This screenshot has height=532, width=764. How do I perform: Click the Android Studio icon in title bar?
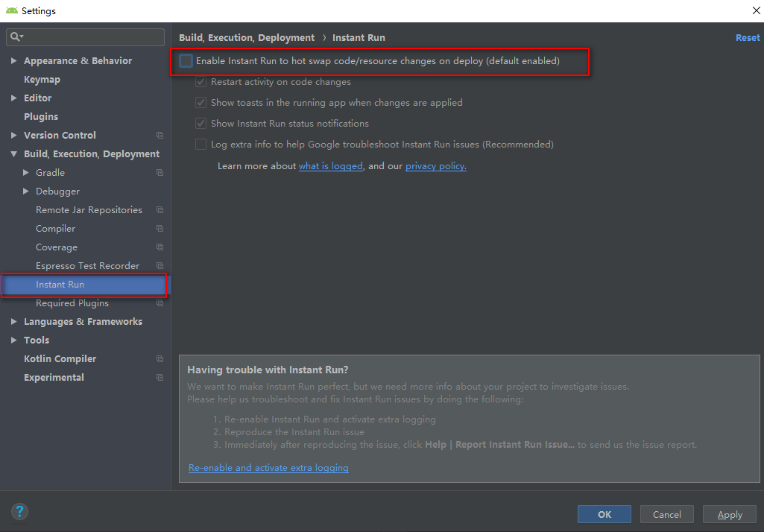[12, 10]
